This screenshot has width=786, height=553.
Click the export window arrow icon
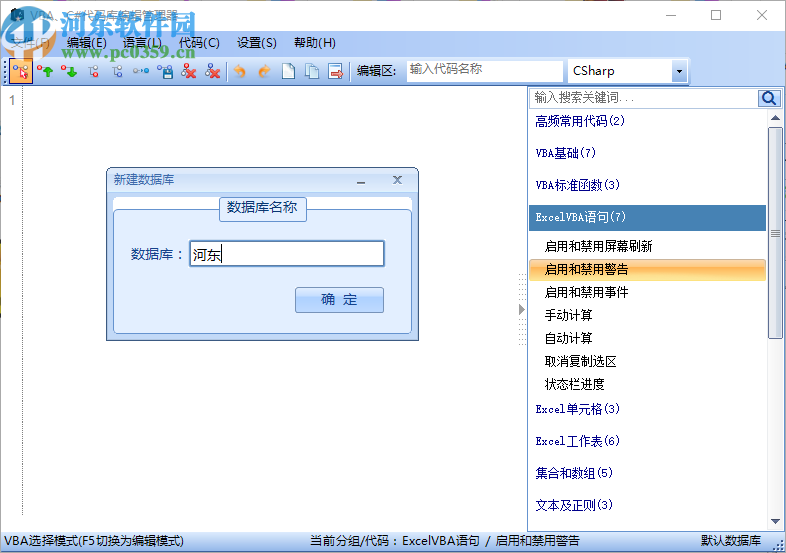pyautogui.click(x=336, y=72)
